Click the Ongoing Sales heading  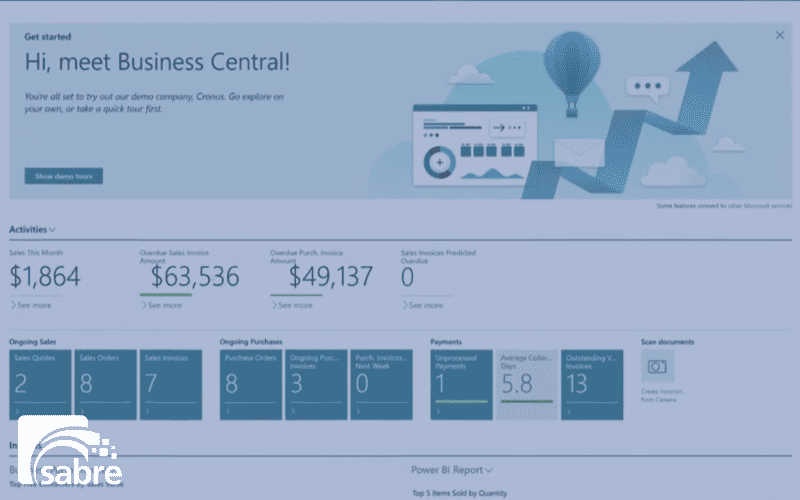point(33,342)
